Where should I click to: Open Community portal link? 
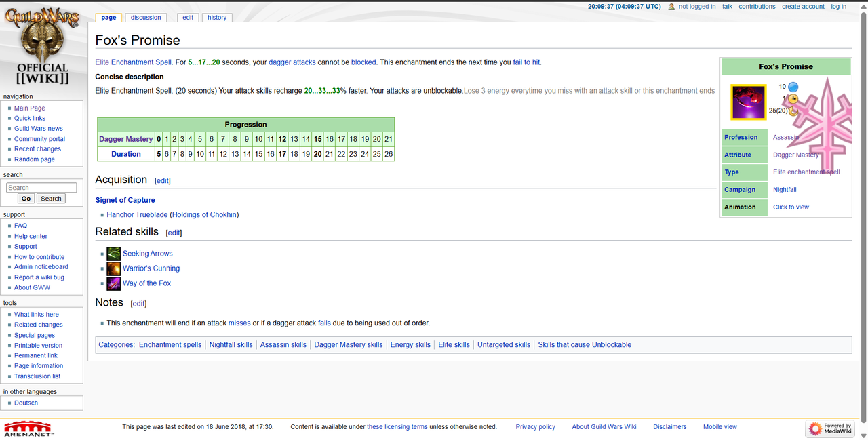(x=40, y=139)
